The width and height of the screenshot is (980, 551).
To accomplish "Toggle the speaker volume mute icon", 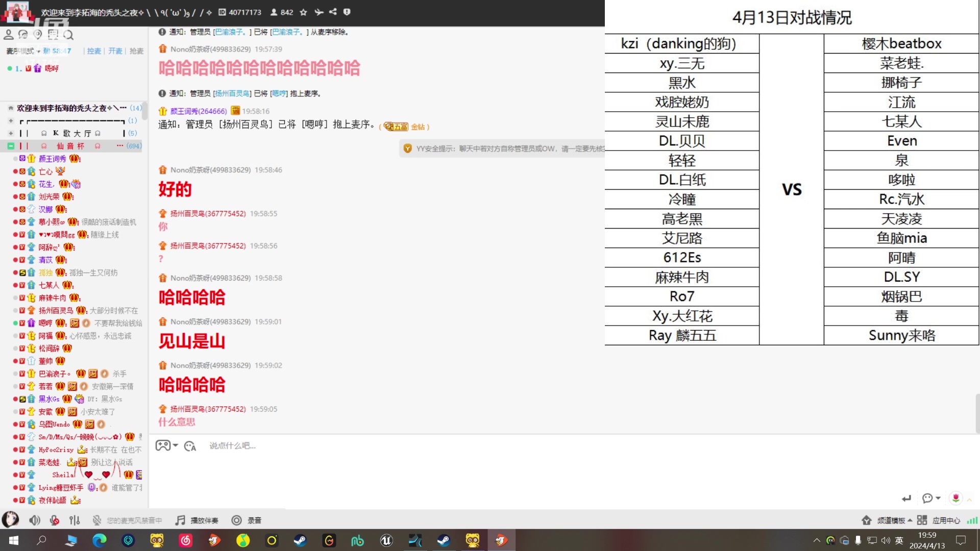I will pos(34,520).
